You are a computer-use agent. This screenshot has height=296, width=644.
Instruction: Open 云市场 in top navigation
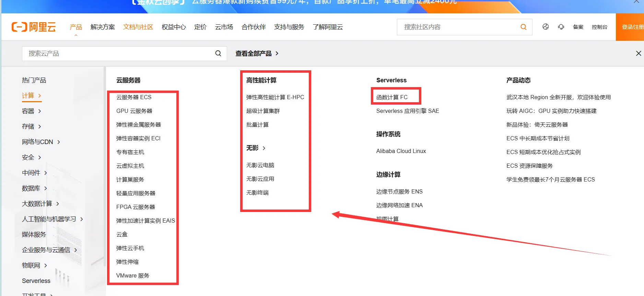[224, 27]
